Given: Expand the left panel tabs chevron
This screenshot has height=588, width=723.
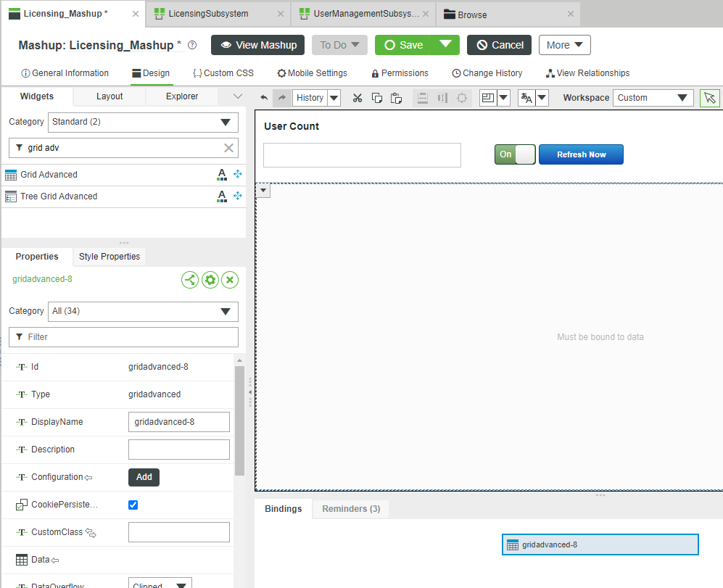Looking at the screenshot, I should (237, 96).
